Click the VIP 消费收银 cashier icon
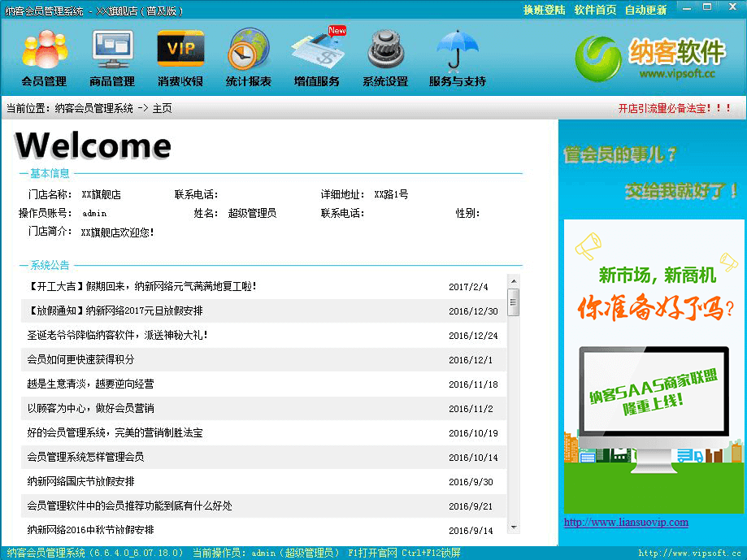This screenshot has height=560, width=747. pos(180,57)
